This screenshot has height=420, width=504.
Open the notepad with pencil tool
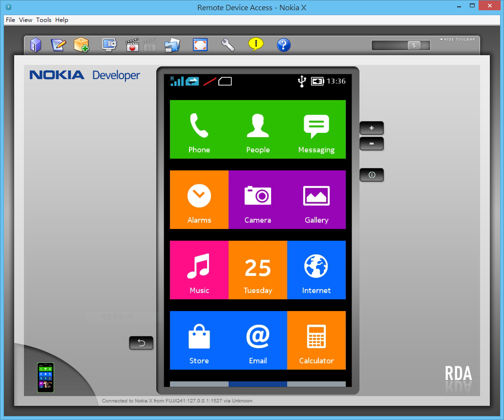pyautogui.click(x=59, y=45)
